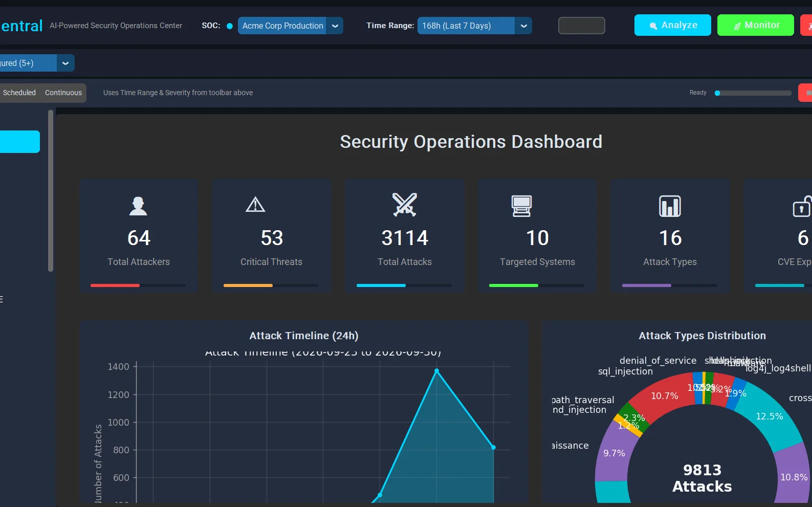Click the Total Attackers person icon
This screenshot has height=507, width=812.
pos(138,206)
